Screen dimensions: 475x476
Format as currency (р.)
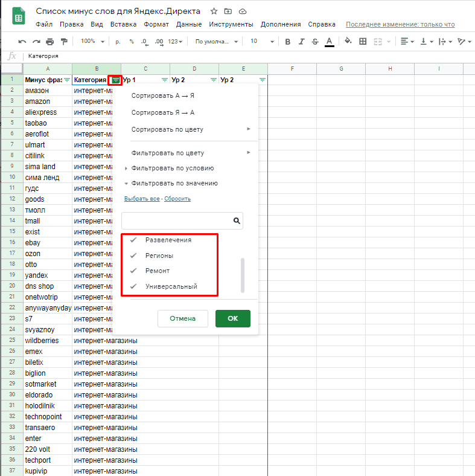point(118,41)
